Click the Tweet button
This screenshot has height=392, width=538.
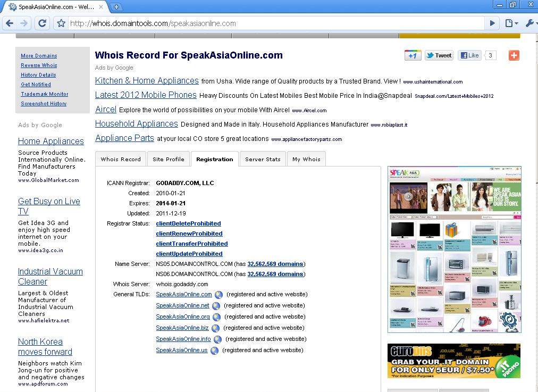coord(439,55)
